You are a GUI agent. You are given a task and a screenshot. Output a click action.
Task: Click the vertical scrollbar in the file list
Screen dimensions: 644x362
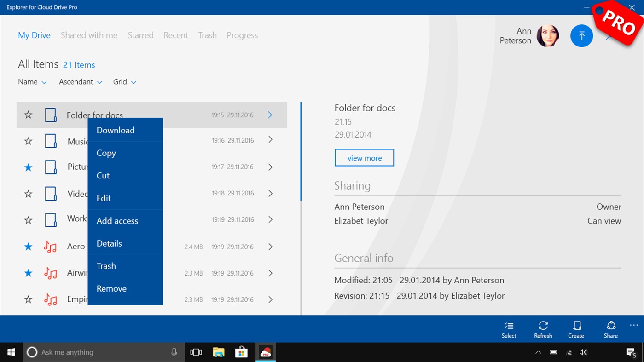click(302, 152)
